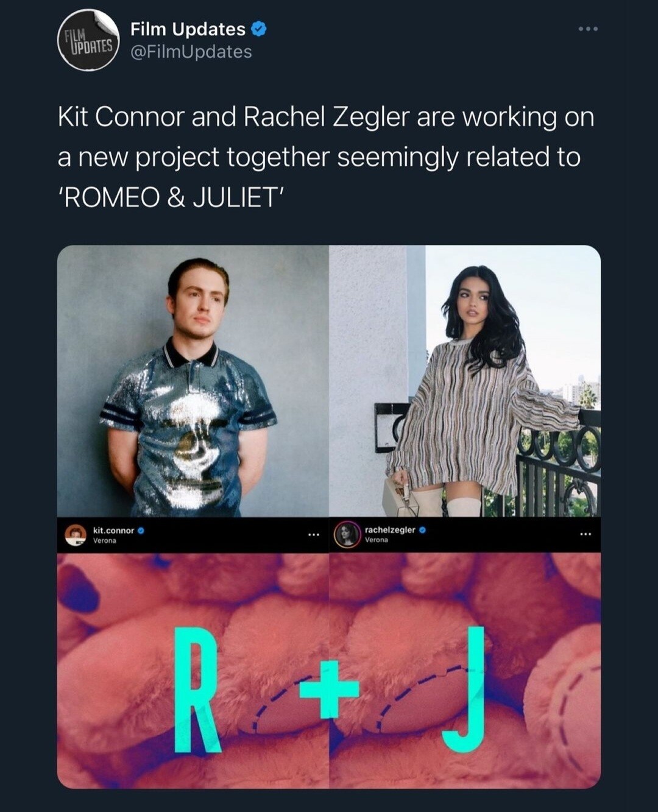Click the blue verified badge beside Film Updates
Viewport: 658px width, 812px height.
[x=259, y=29]
